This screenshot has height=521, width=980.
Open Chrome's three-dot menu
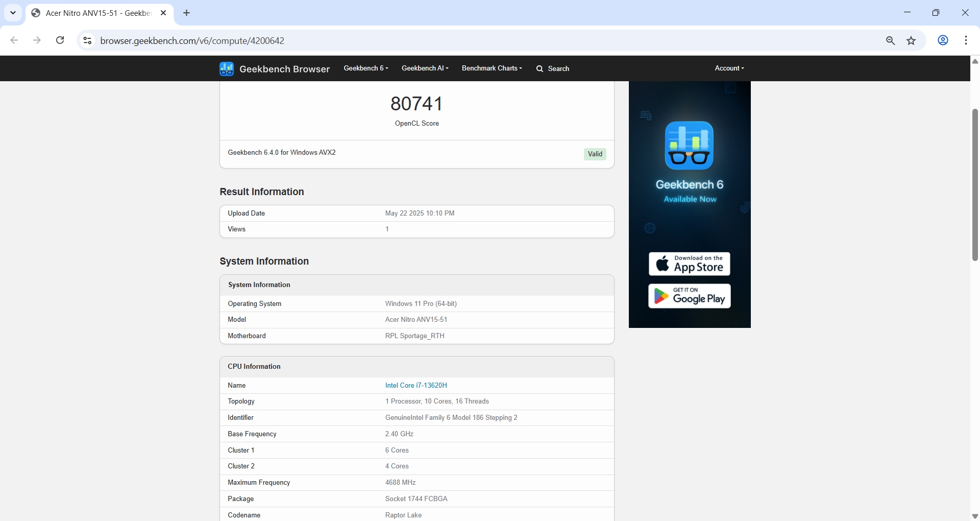click(x=966, y=40)
